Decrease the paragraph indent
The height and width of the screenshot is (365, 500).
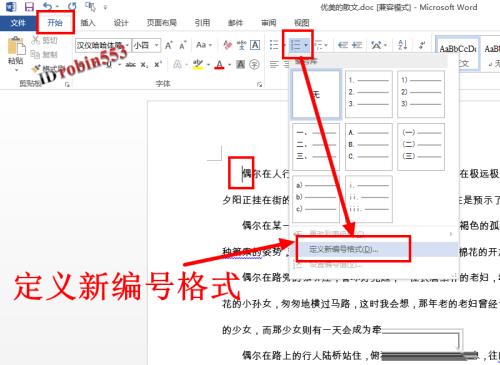(343, 45)
